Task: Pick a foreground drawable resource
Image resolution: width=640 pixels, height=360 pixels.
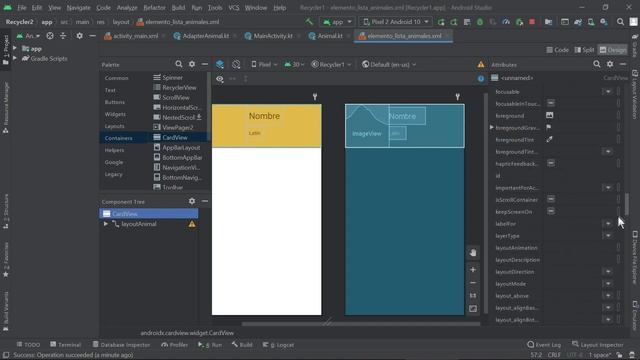Action: tap(550, 116)
